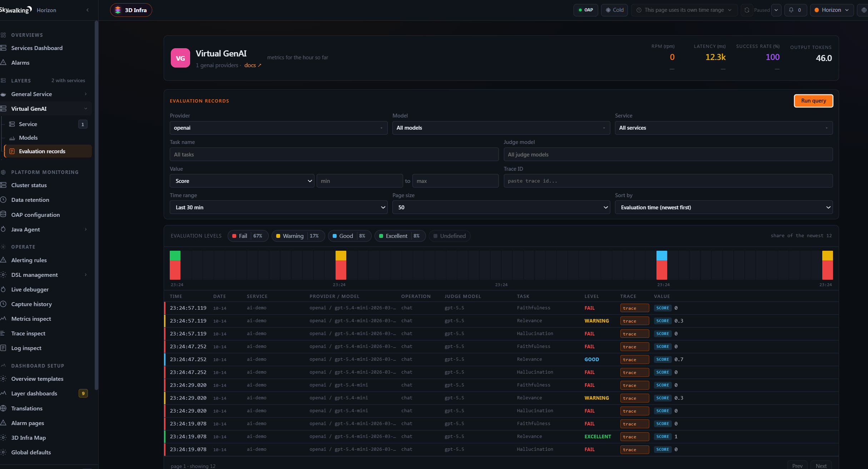Expand the Paused auto-refresh dropdown arrow
This screenshot has height=469, width=868.
coord(776,10)
